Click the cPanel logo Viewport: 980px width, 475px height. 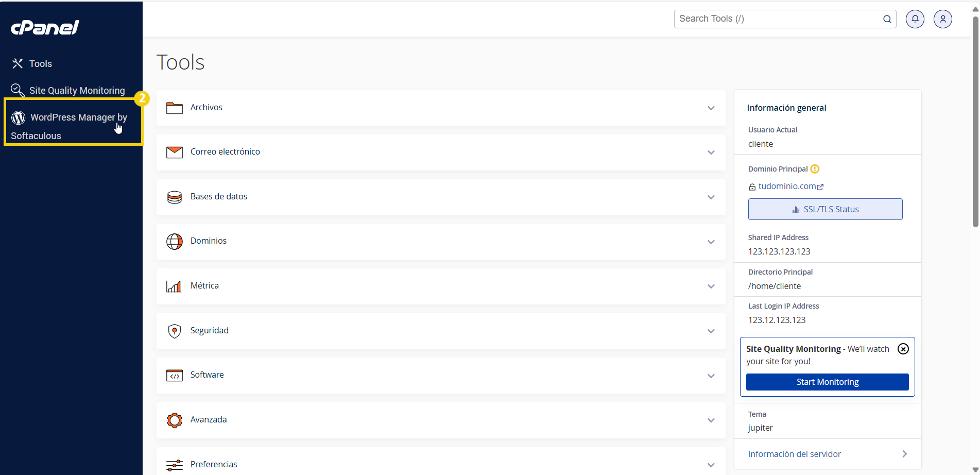(x=45, y=28)
